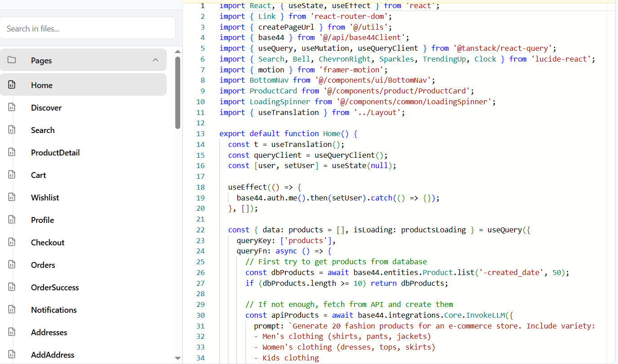The height and width of the screenshot is (364, 618).
Task: Click the Home file icon
Action: (x=12, y=85)
